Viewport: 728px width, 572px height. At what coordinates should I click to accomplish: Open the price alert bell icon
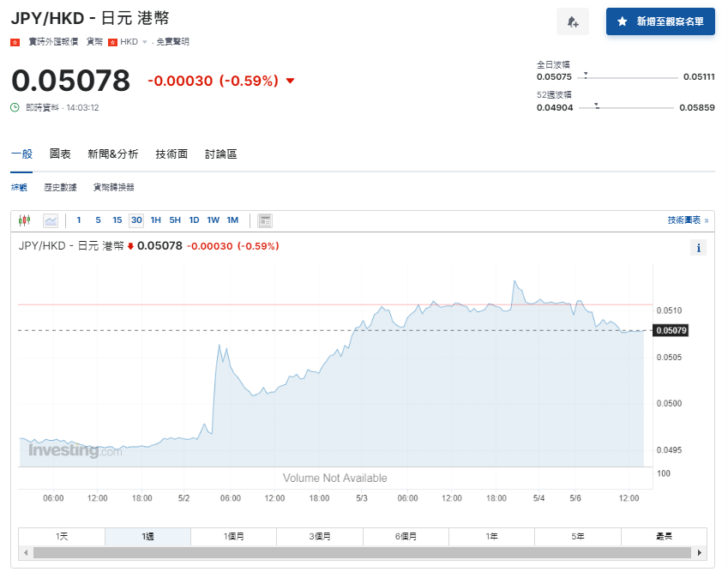click(x=572, y=21)
